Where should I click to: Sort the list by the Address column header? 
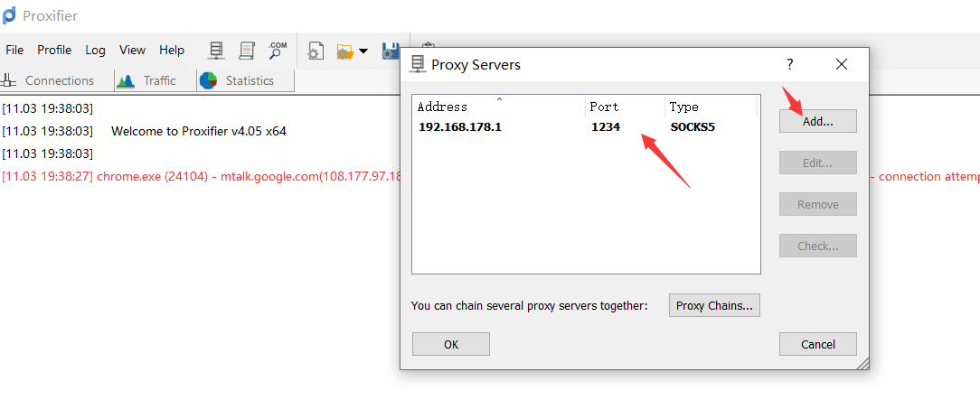[x=499, y=107]
